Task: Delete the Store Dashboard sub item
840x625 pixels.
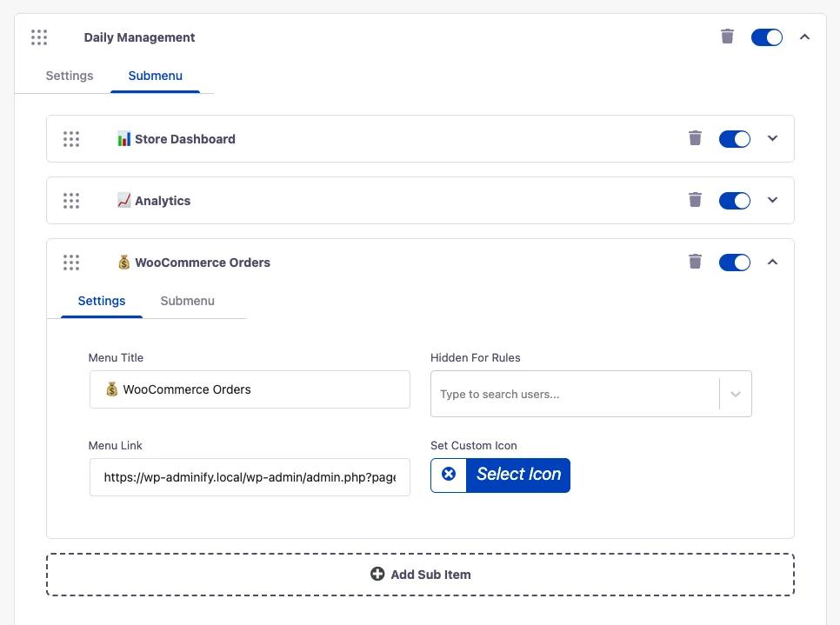Action: pyautogui.click(x=695, y=138)
